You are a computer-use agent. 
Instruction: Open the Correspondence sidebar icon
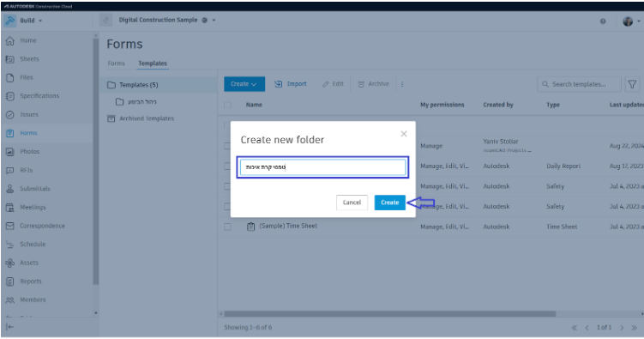(x=9, y=226)
